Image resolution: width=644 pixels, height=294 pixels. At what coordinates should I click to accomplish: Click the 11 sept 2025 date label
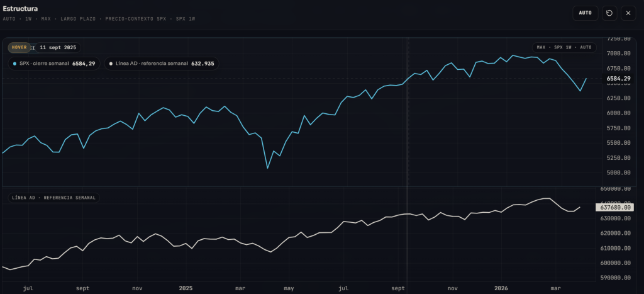(x=57, y=47)
